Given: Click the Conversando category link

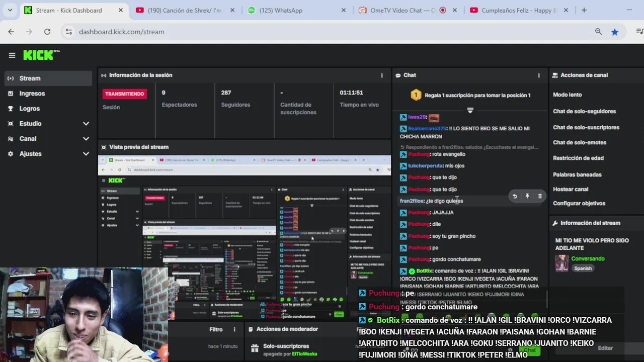Looking at the screenshot, I should 588,258.
